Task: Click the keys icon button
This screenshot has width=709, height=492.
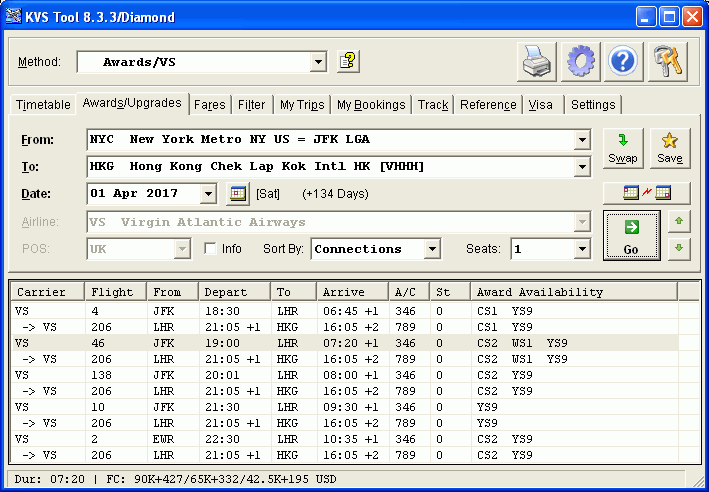Action: click(x=667, y=62)
